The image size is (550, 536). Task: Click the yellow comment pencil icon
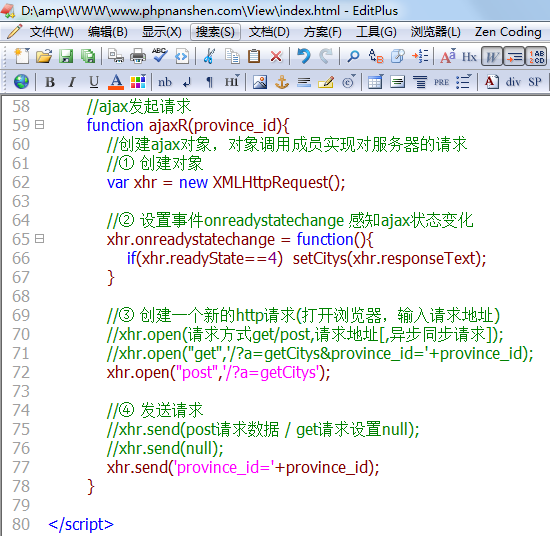(326, 82)
